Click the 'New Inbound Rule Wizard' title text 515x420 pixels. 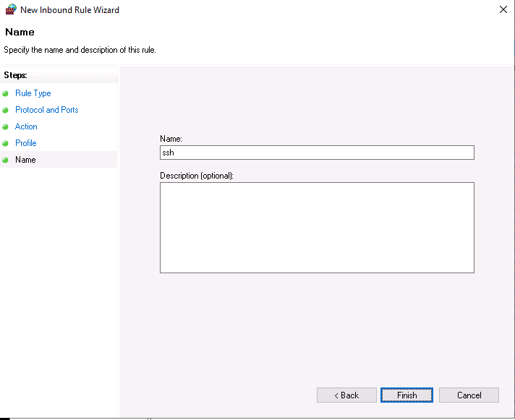point(69,10)
